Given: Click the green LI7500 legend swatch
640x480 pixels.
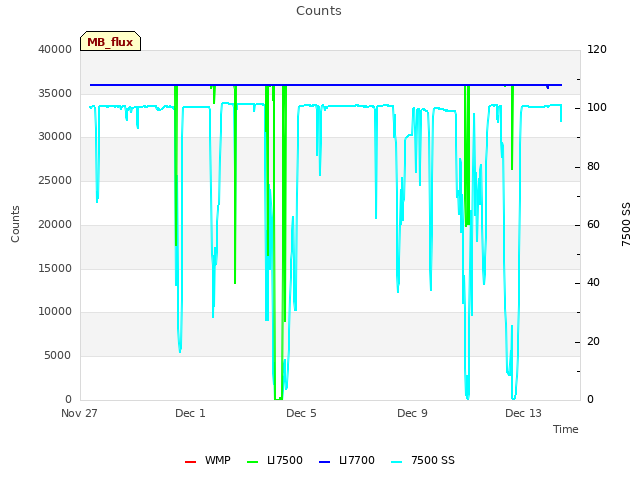Looking at the screenshot, I should [253, 462].
